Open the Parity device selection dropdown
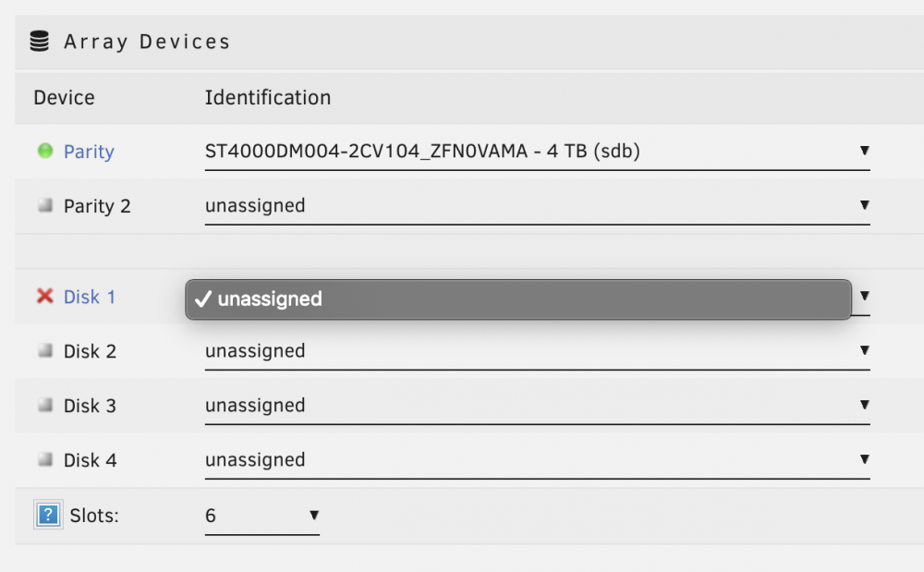This screenshot has width=924, height=572. pos(538,152)
